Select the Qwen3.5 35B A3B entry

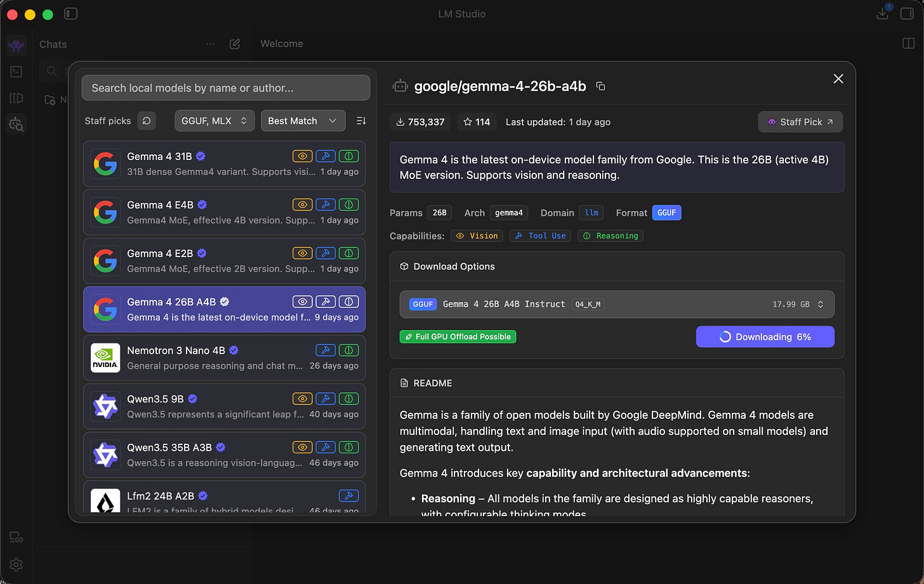point(224,455)
